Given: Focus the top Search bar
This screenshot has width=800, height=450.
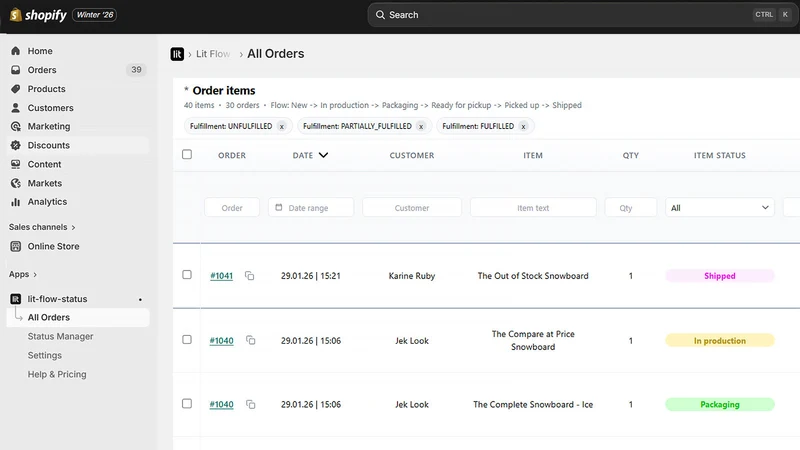Looking at the screenshot, I should (x=583, y=15).
